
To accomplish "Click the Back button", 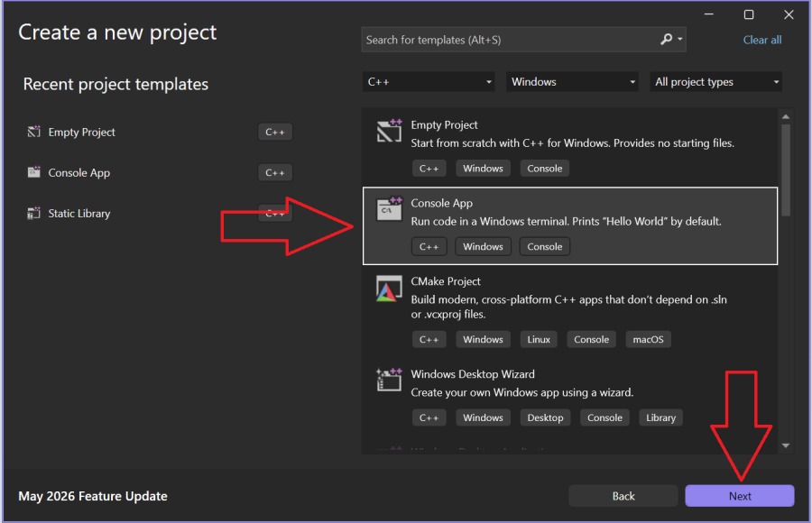I will [623, 496].
